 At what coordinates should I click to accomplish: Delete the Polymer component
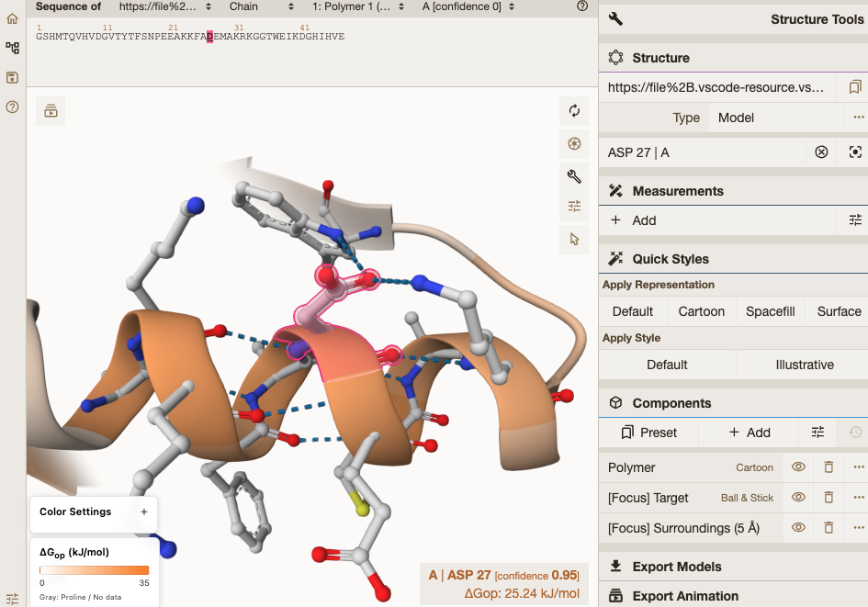pos(829,467)
